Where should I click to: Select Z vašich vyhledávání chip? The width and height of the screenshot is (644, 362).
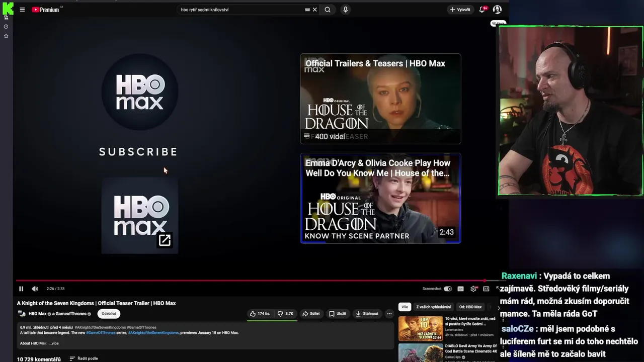pos(434,307)
